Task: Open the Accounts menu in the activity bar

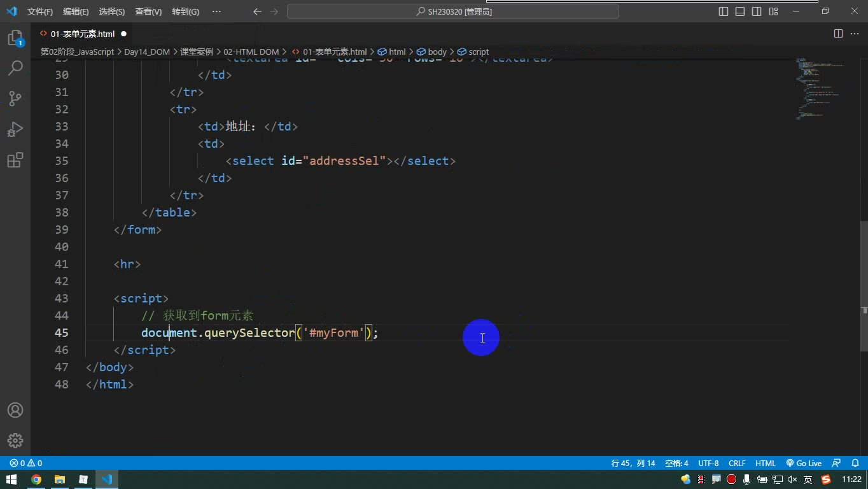Action: (x=15, y=410)
